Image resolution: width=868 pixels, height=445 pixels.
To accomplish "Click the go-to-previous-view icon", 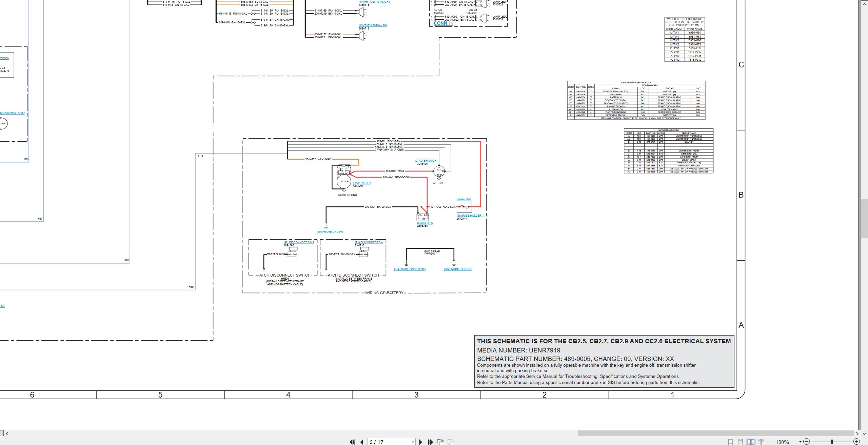I will pyautogui.click(x=440, y=442).
